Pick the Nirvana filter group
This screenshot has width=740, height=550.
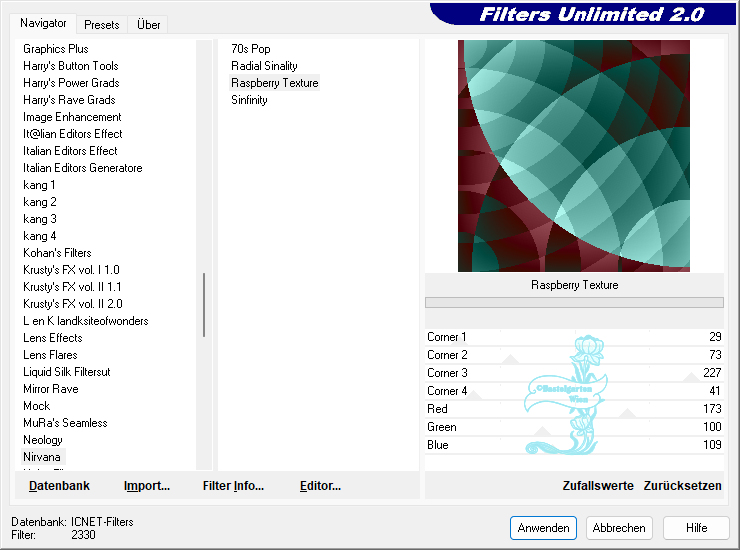coord(42,457)
